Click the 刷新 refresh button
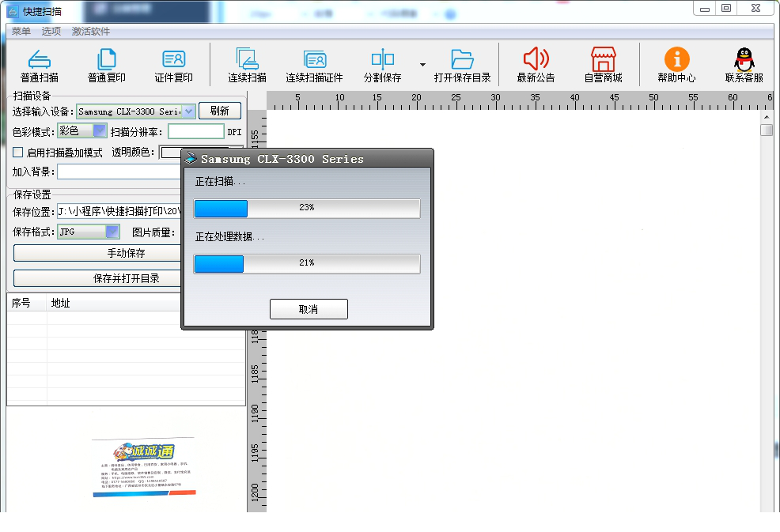Image resolution: width=780 pixels, height=532 pixels. click(219, 111)
